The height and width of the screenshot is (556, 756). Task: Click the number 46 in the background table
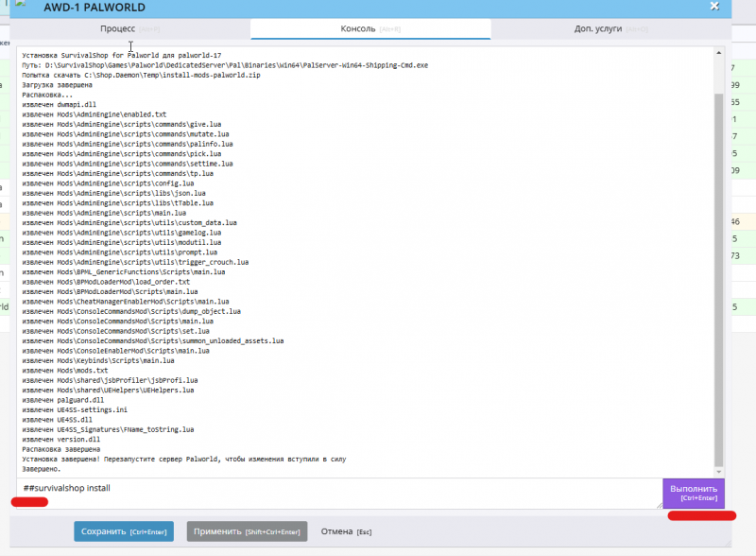coord(733,222)
